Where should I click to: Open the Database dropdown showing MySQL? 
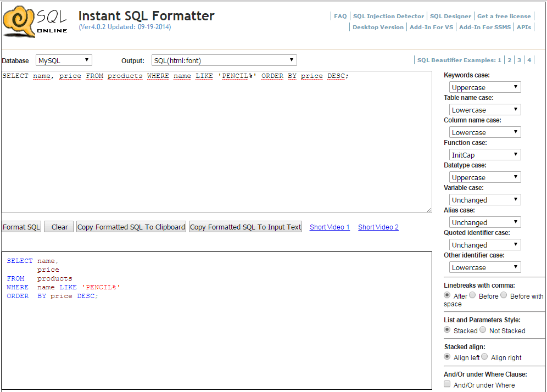coord(62,60)
